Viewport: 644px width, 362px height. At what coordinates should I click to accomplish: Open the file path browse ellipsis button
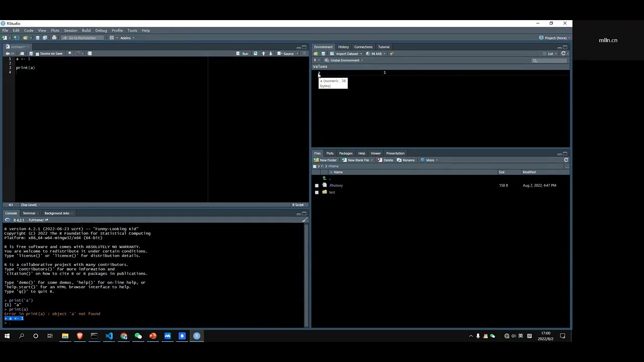[x=567, y=166]
